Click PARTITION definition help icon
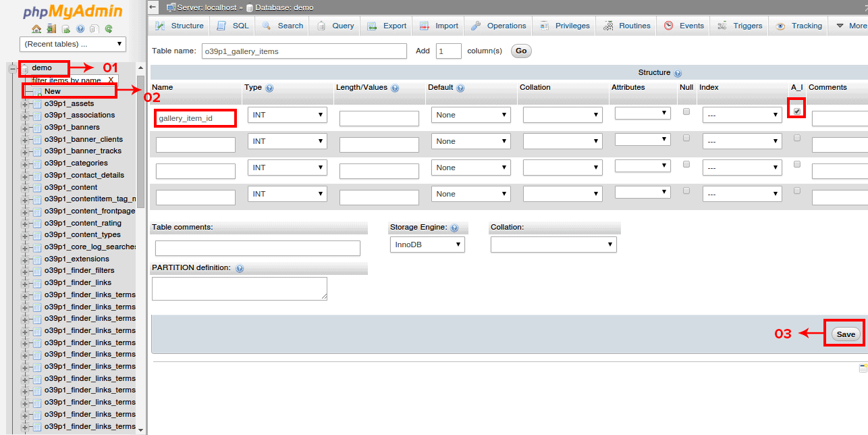Viewport: 868px width, 435px height. pyautogui.click(x=240, y=268)
